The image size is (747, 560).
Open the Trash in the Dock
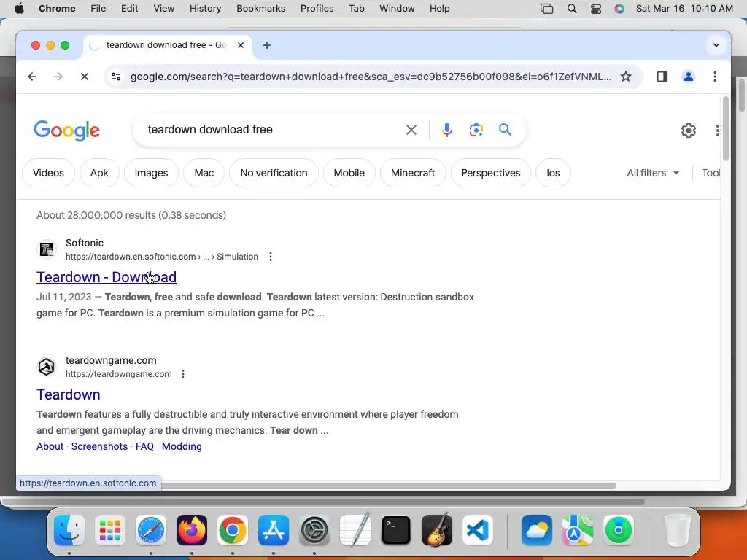677,530
